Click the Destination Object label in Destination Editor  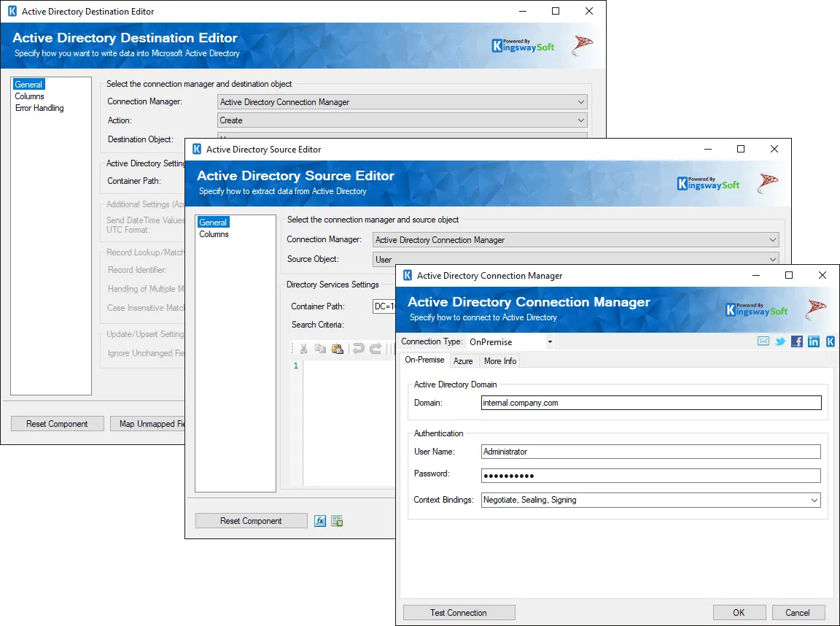[x=140, y=139]
